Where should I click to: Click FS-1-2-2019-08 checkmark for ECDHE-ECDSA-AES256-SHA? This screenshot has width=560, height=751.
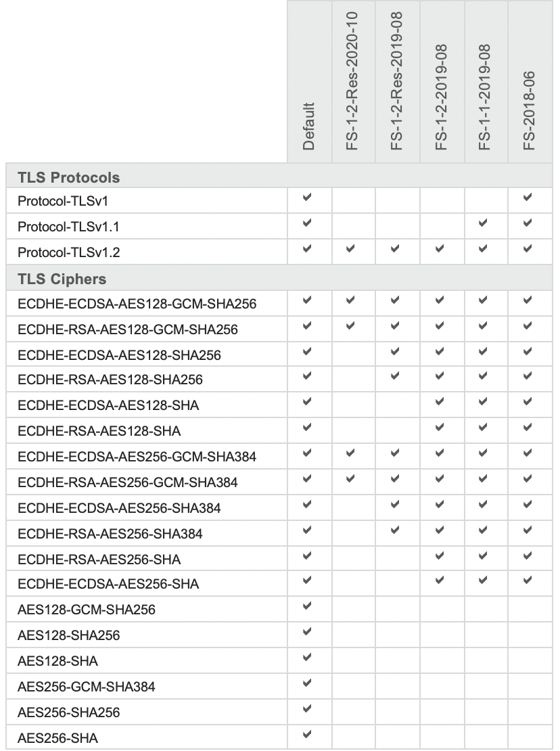[x=440, y=581]
